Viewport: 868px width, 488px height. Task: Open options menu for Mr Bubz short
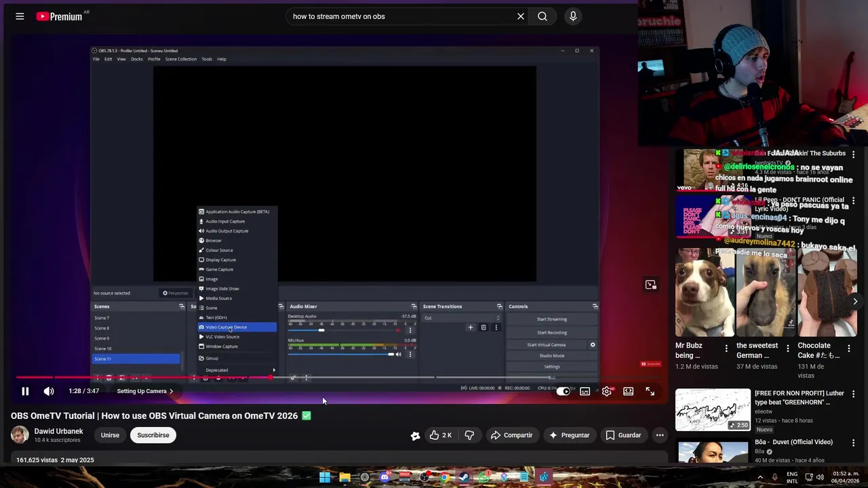(726, 348)
